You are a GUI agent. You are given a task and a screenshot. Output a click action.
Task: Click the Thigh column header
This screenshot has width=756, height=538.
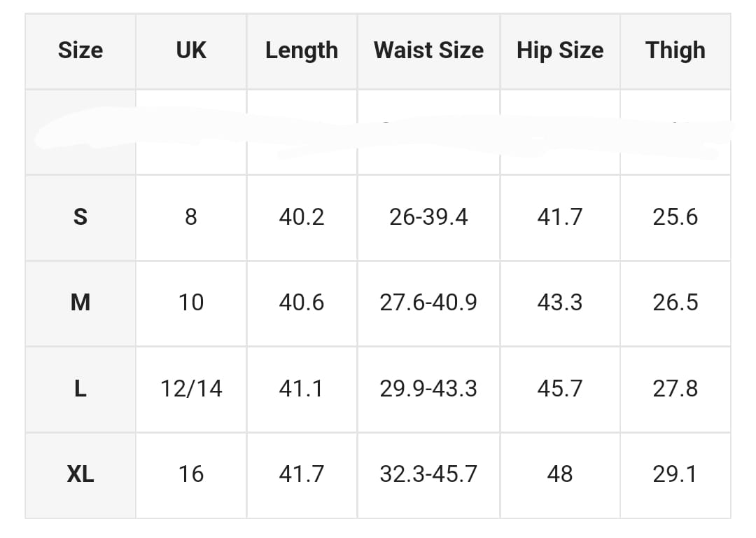pyautogui.click(x=675, y=51)
